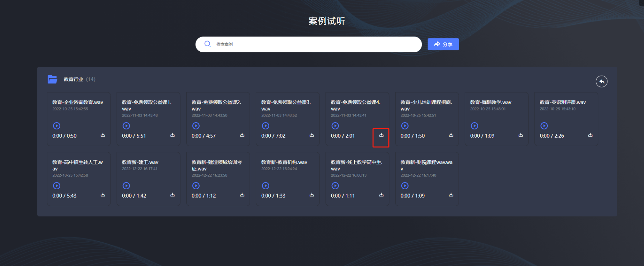
Task: Click the search magnifier icon
Action: tap(207, 44)
